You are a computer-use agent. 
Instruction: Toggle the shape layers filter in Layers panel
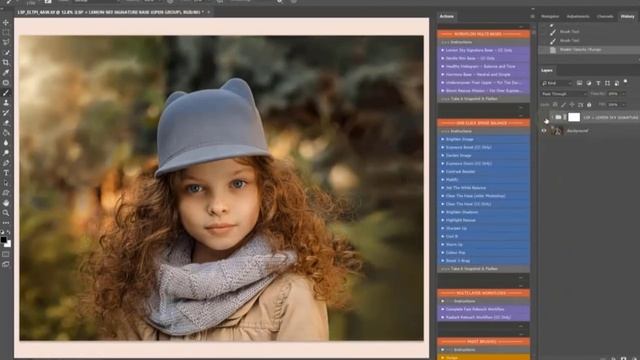coord(607,83)
